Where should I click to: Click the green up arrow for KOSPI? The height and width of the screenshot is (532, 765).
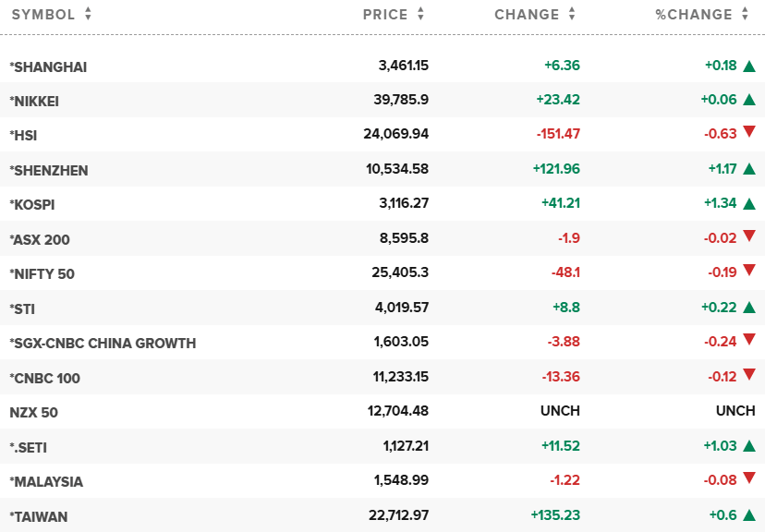(x=749, y=203)
